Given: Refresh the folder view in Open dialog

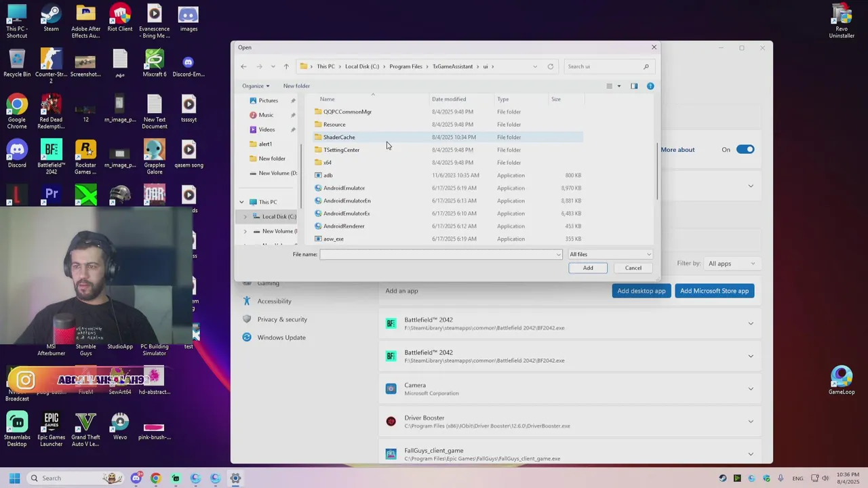Looking at the screenshot, I should (551, 66).
